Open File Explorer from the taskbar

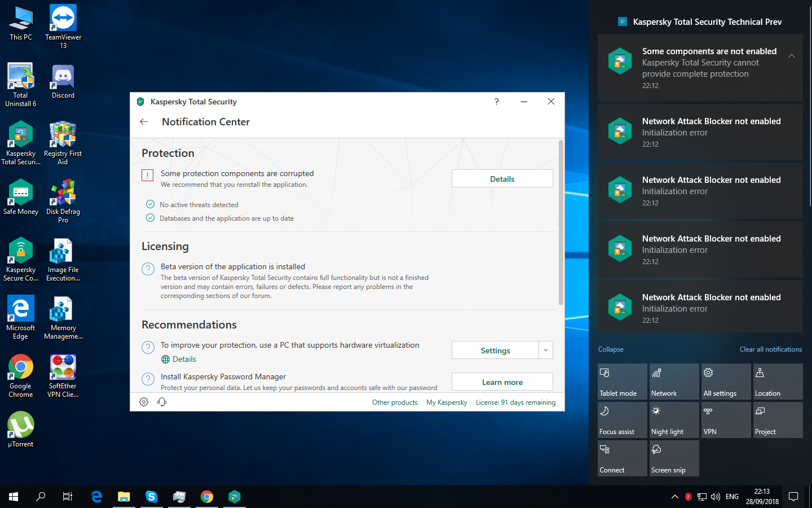[123, 497]
